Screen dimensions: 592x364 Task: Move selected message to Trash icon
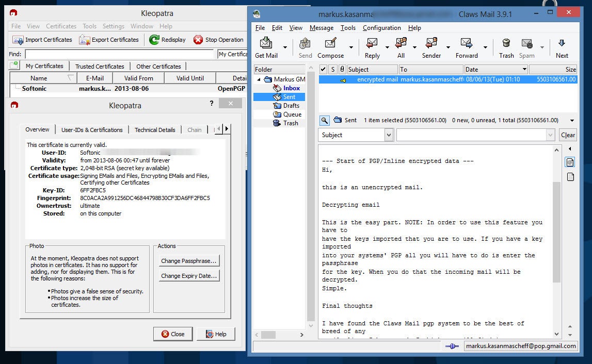point(506,44)
